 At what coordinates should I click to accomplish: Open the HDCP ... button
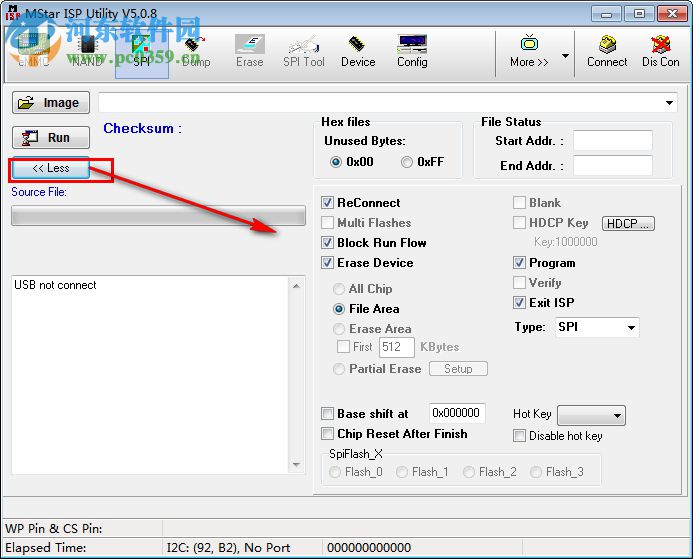(x=628, y=224)
